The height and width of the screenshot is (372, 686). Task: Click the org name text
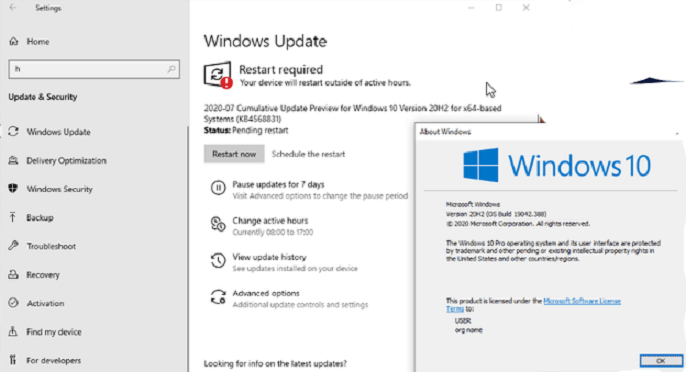coord(469,330)
